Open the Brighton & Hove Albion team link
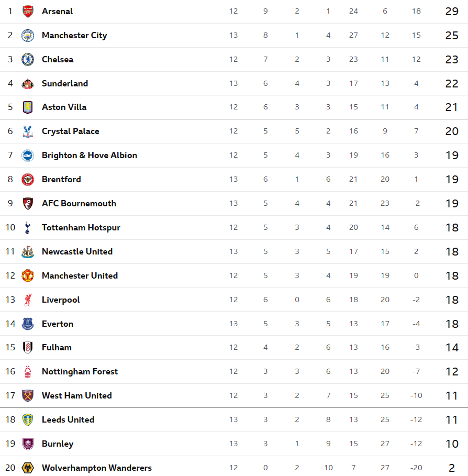Screen dimensions: 468x476 (x=89, y=155)
